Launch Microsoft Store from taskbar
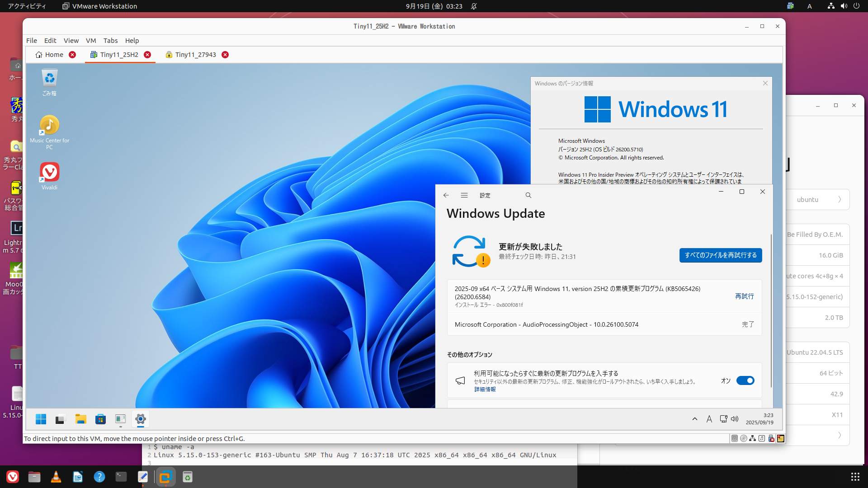 point(100,419)
